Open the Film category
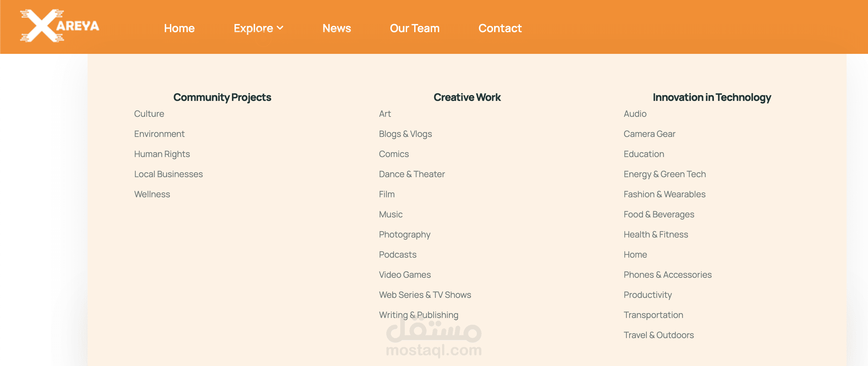 (x=387, y=194)
